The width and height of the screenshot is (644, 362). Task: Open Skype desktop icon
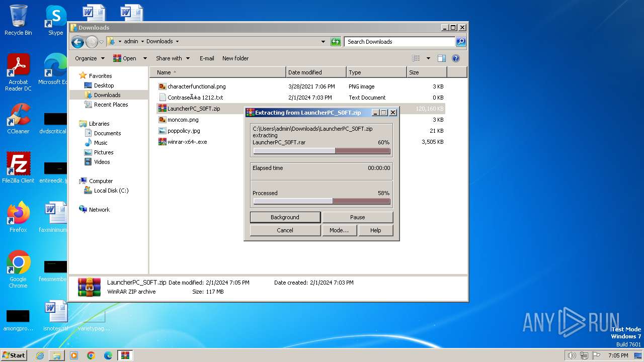click(55, 20)
